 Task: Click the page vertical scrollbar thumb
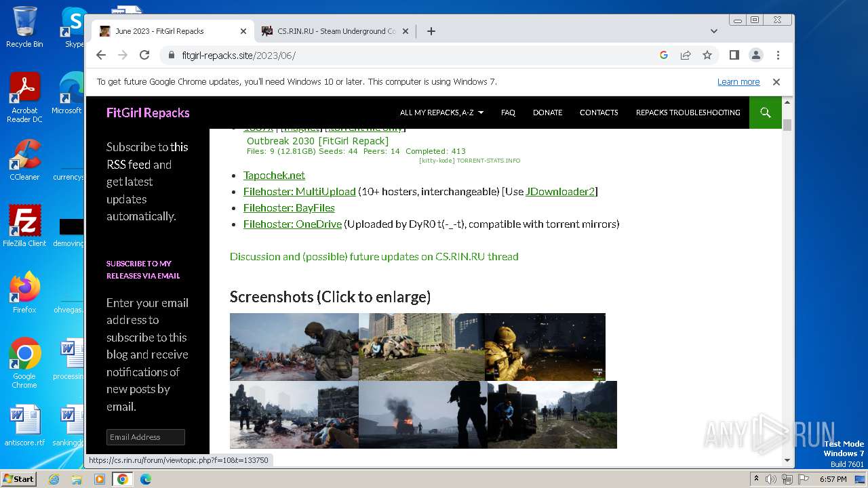coord(787,125)
